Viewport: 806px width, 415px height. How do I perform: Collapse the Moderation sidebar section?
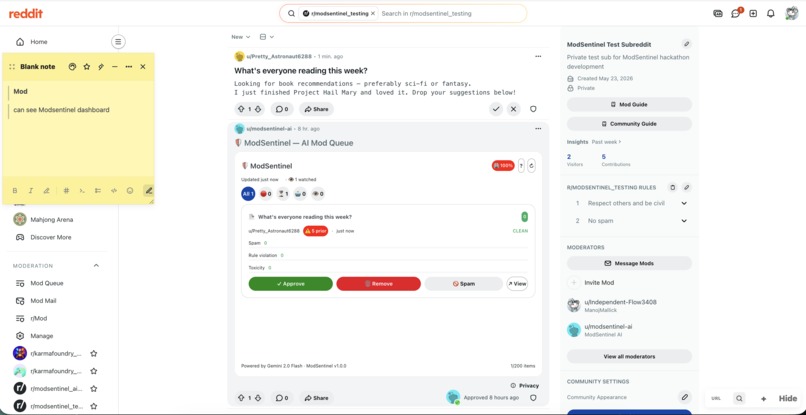(96, 266)
